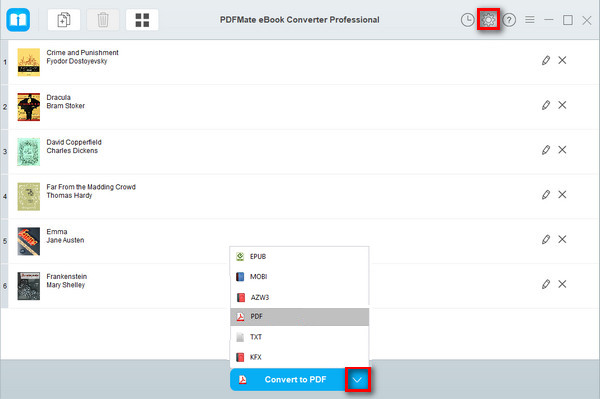Image resolution: width=600 pixels, height=399 pixels.
Task: Select Dracula cover thumbnail
Action: click(29, 107)
